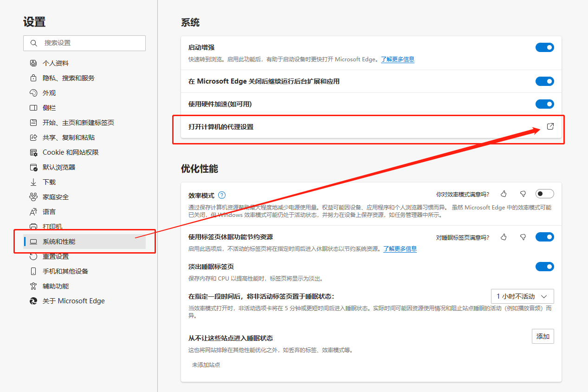Click the browser icon beside 默认浏览器
This screenshot has width=588, height=392.
(33, 167)
